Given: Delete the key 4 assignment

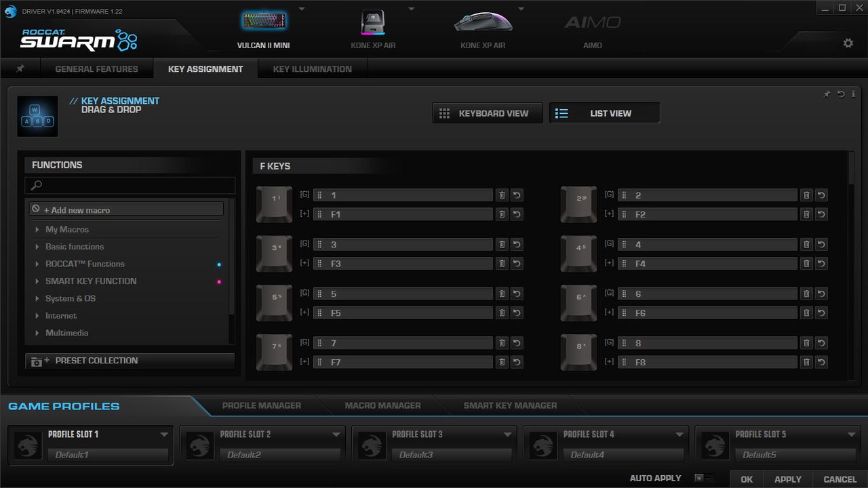Looking at the screenshot, I should coord(806,244).
